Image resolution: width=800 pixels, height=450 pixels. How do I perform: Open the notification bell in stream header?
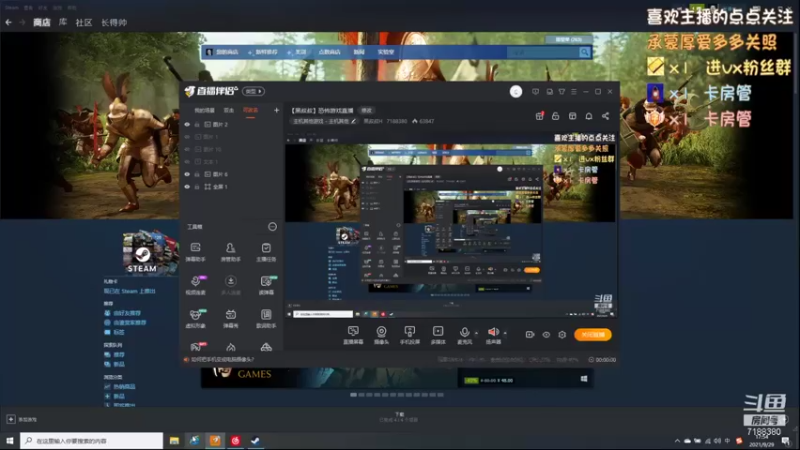589,116
